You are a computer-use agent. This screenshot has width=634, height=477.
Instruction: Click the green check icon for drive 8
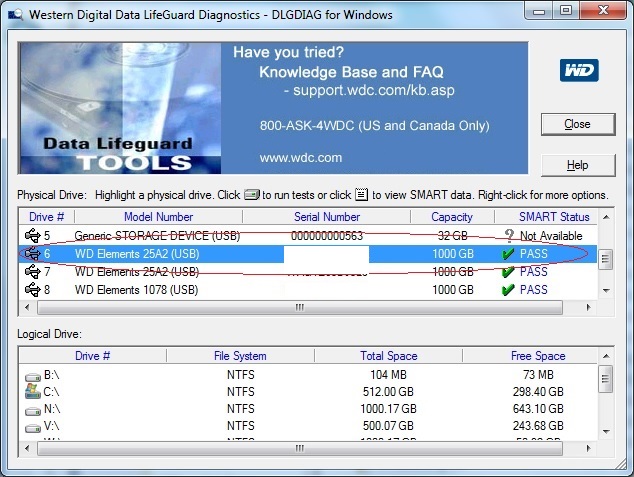508,290
